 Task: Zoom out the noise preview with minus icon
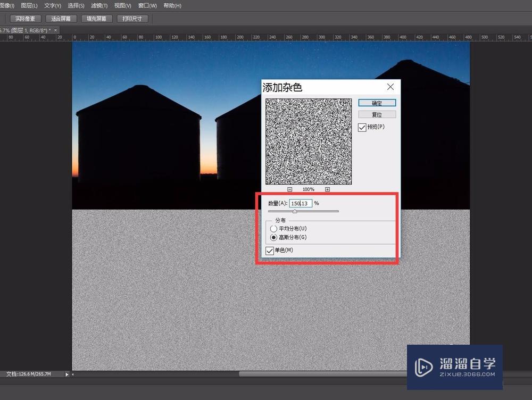point(290,189)
